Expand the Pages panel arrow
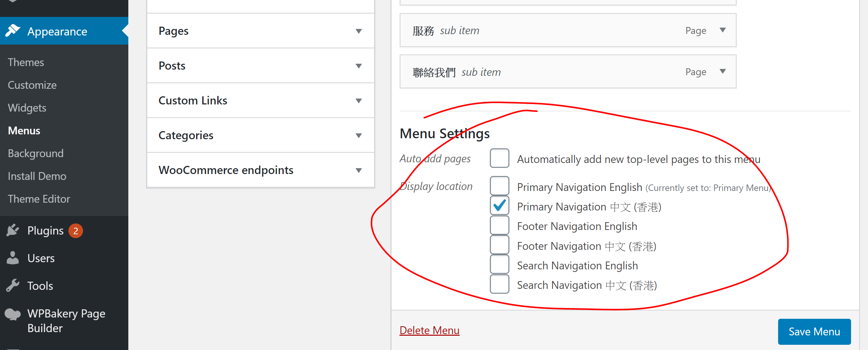This screenshot has width=868, height=350. click(x=359, y=31)
